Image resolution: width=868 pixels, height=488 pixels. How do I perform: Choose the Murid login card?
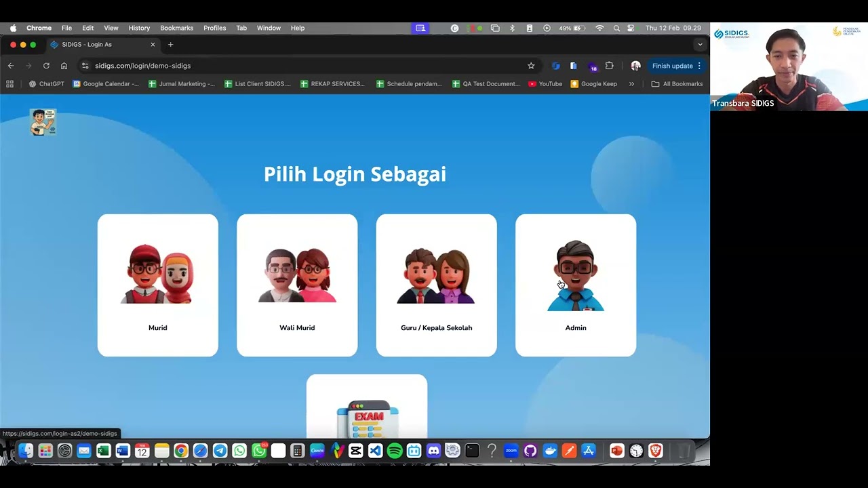pos(158,285)
